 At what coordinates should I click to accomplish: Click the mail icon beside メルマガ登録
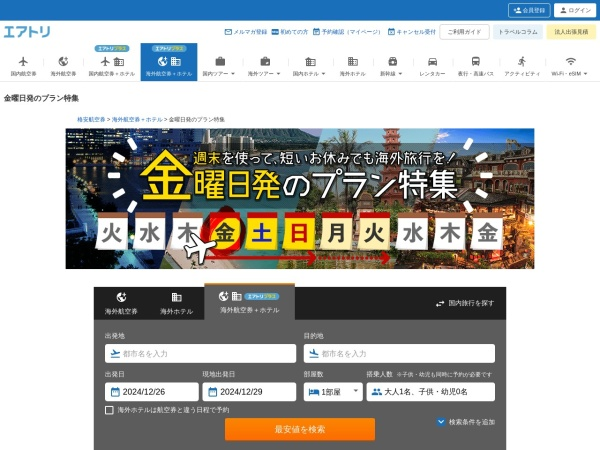(228, 32)
